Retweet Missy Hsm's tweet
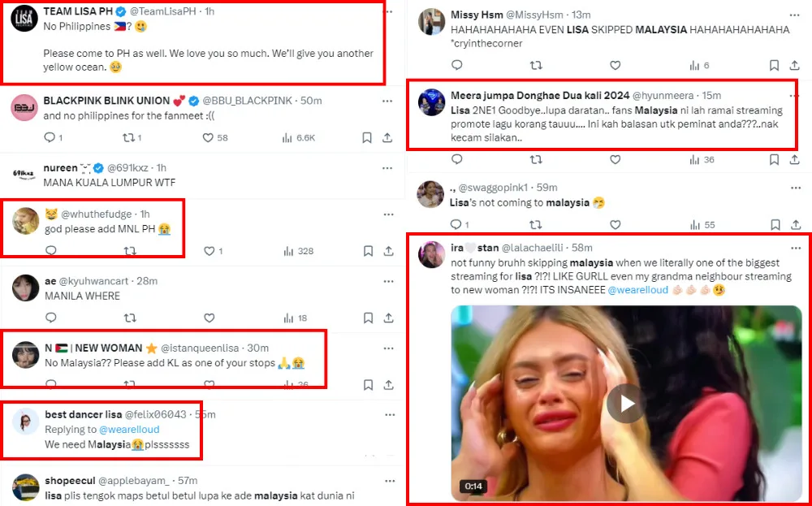Image resolution: width=812 pixels, height=506 pixels. (536, 66)
